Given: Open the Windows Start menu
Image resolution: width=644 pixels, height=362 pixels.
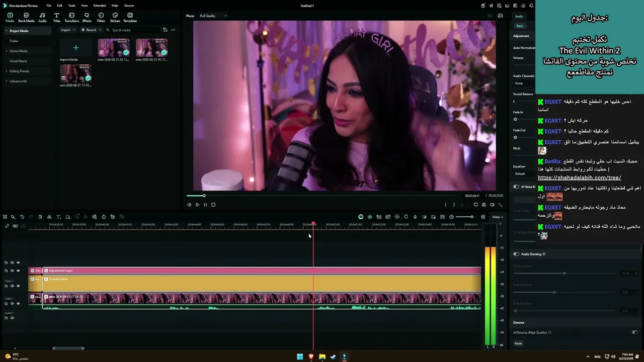Looking at the screenshot, I should tap(300, 356).
